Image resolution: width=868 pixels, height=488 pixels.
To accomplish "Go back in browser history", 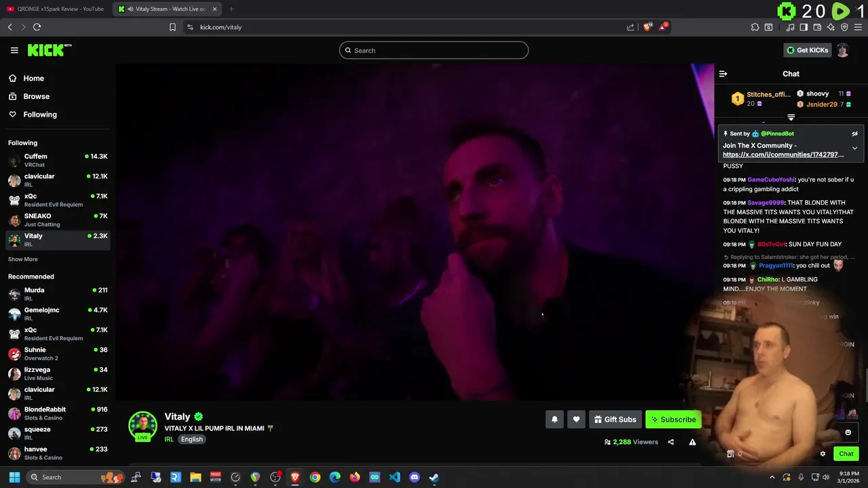I will [x=10, y=27].
